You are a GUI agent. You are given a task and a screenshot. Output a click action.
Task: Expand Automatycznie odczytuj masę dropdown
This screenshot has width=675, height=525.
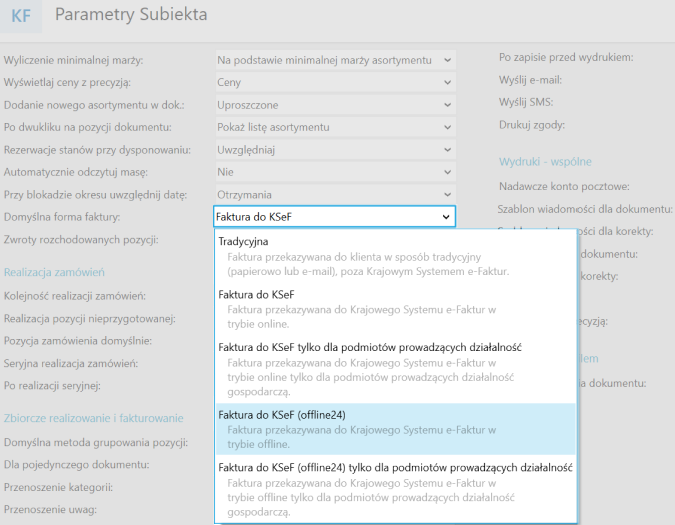(335, 171)
